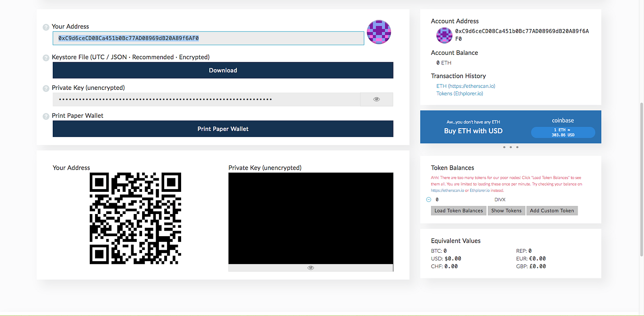Click the REP: 0 equivalent value
This screenshot has width=644, height=316.
(524, 251)
